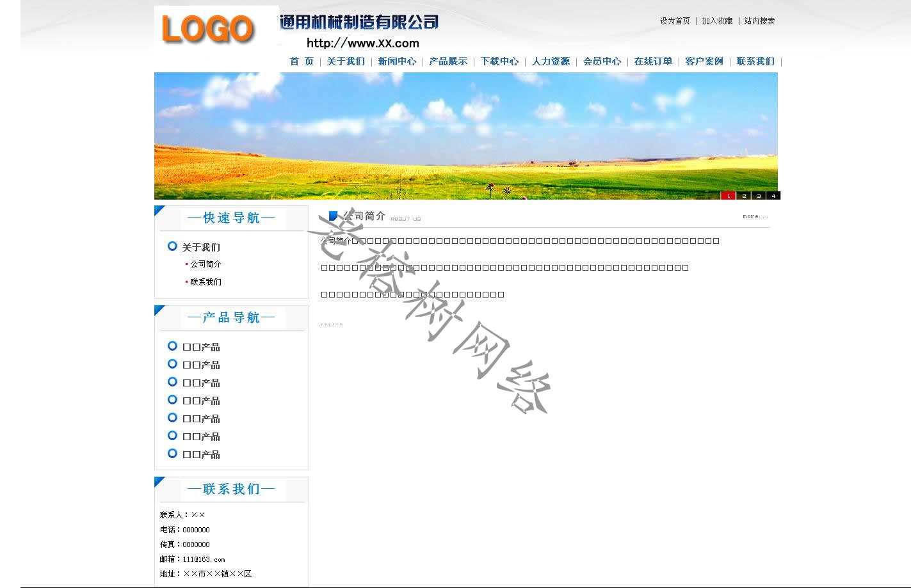Open 联系我们 in the top navigation bar
The image size is (911, 588).
click(755, 61)
